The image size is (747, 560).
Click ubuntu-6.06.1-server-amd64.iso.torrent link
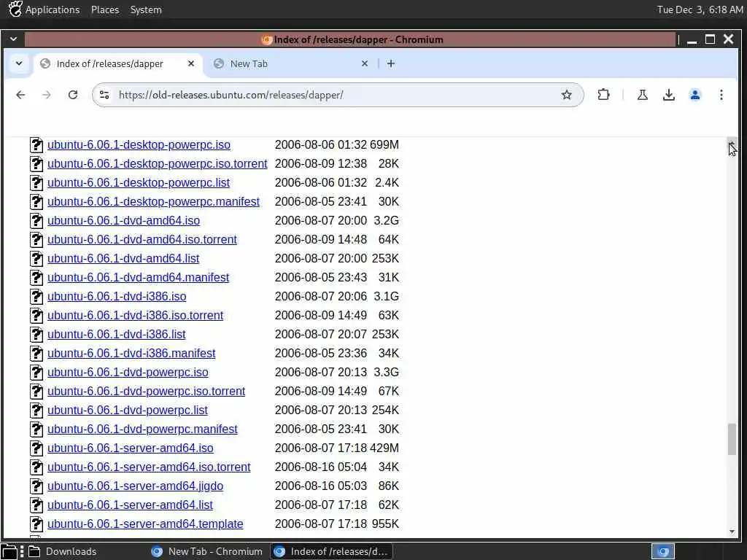click(x=149, y=467)
